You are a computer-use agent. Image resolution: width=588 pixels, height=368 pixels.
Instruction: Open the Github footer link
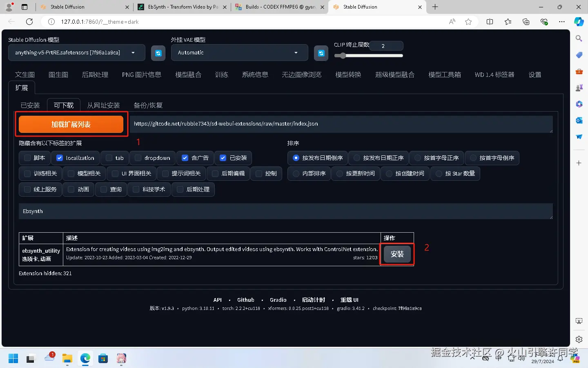point(246,300)
